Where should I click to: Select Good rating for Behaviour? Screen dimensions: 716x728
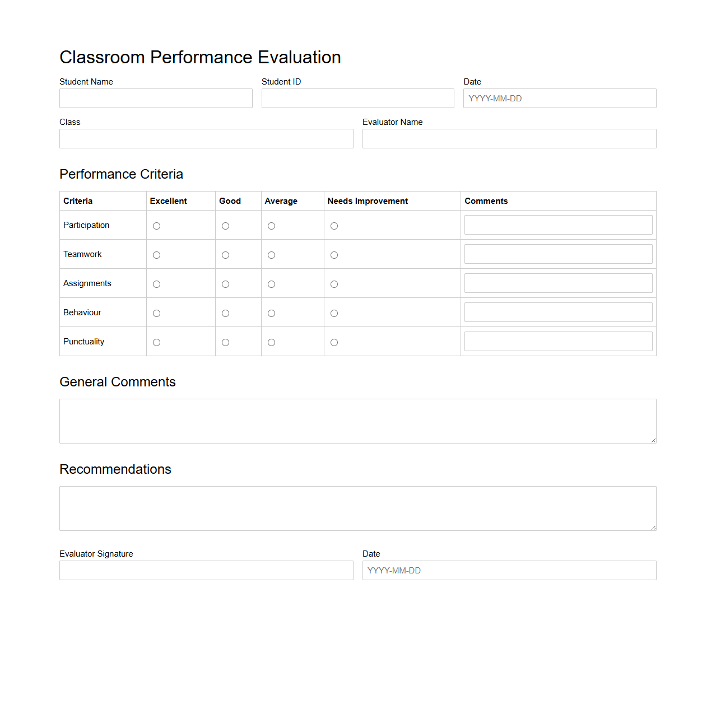[x=225, y=313]
